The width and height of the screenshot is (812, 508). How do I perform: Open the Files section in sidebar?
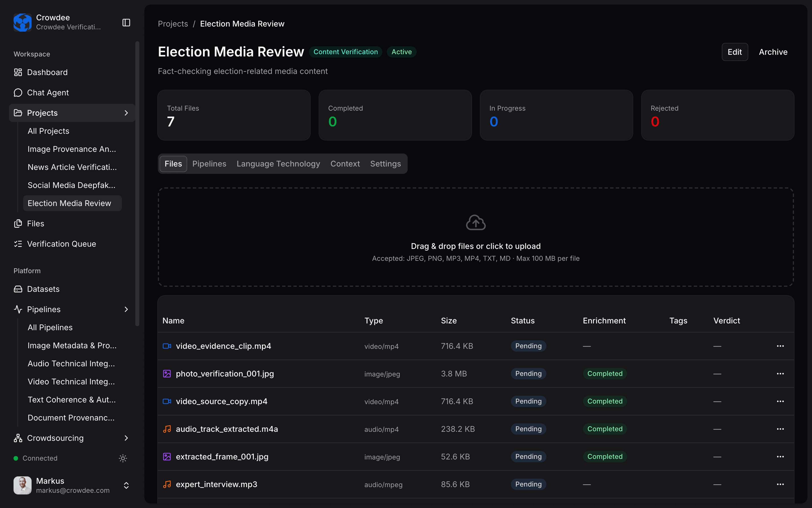click(x=72, y=224)
